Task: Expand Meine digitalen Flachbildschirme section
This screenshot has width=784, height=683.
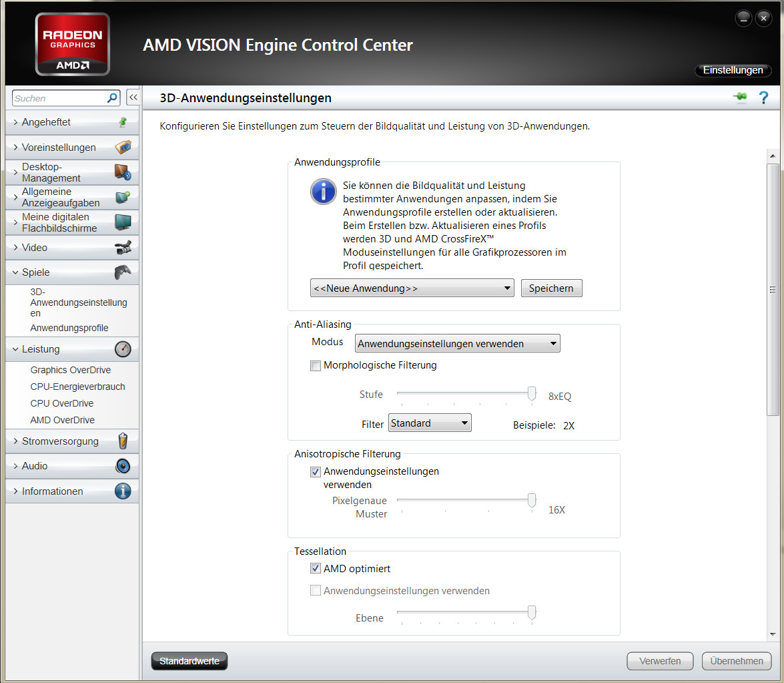Action: click(x=72, y=222)
